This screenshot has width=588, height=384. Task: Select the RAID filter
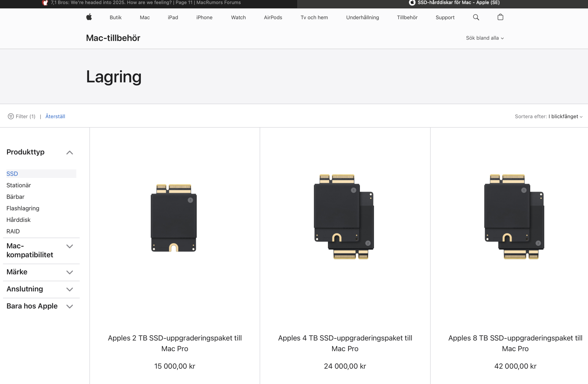tap(13, 231)
